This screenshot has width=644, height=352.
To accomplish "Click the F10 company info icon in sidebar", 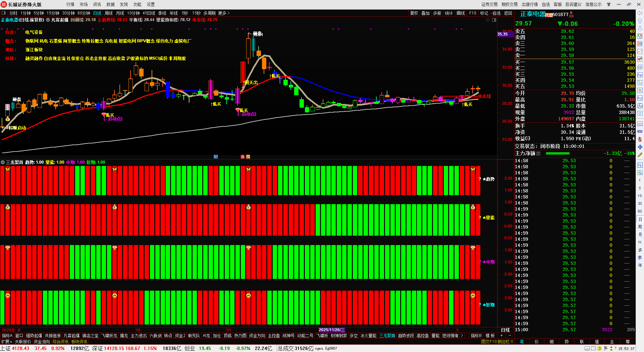I will pos(640,75).
